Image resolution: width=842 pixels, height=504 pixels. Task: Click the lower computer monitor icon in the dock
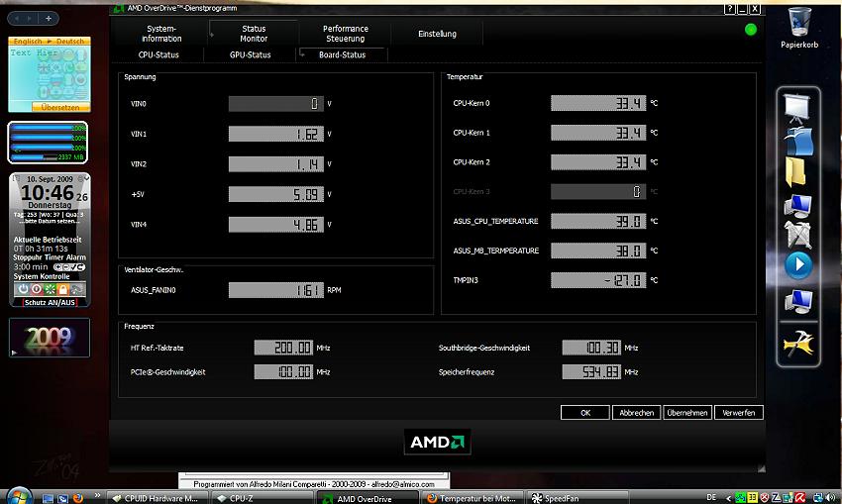point(798,301)
